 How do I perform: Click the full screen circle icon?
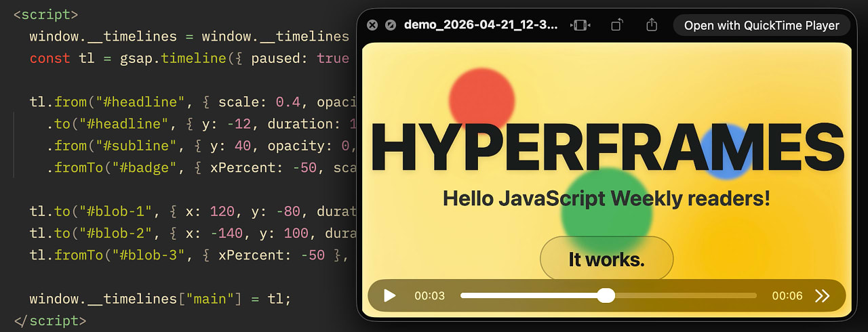390,25
